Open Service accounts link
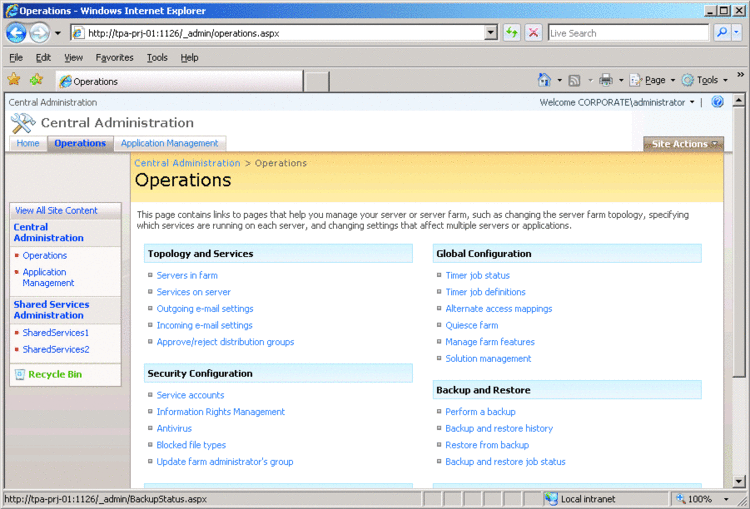Image resolution: width=750 pixels, height=509 pixels. (x=190, y=395)
